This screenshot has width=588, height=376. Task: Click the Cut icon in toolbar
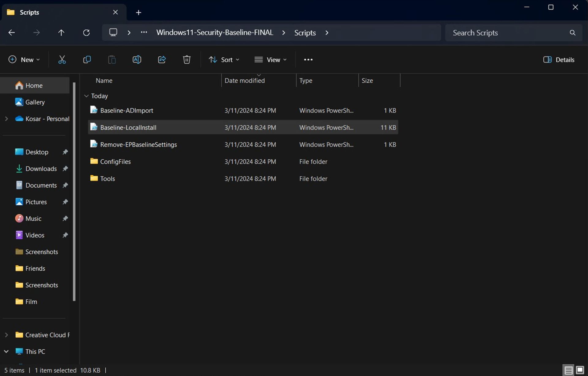coord(62,59)
